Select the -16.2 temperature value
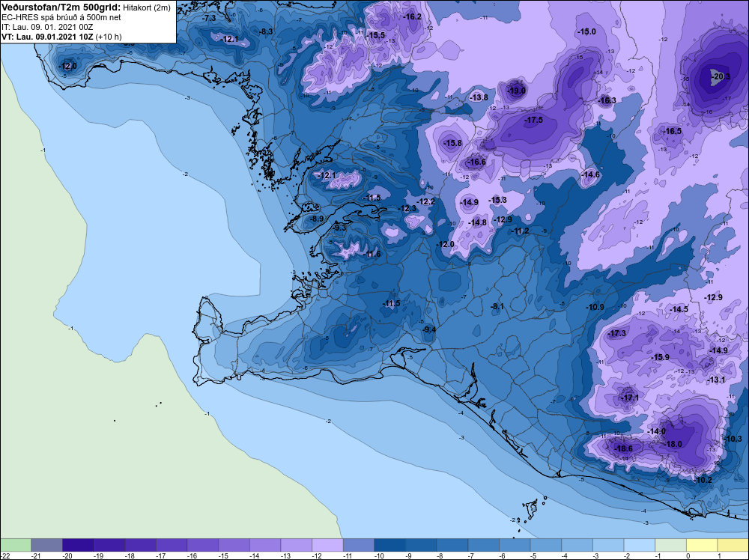This screenshot has width=749, height=560. (x=412, y=16)
